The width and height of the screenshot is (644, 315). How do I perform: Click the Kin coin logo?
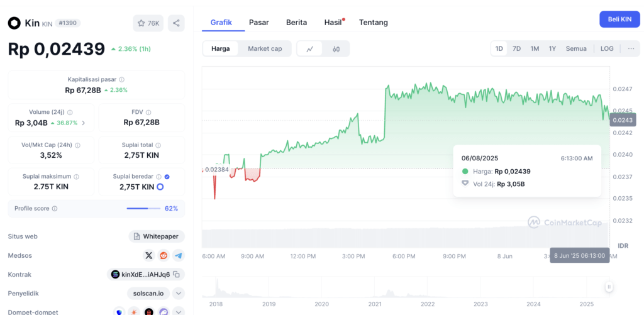(14, 23)
